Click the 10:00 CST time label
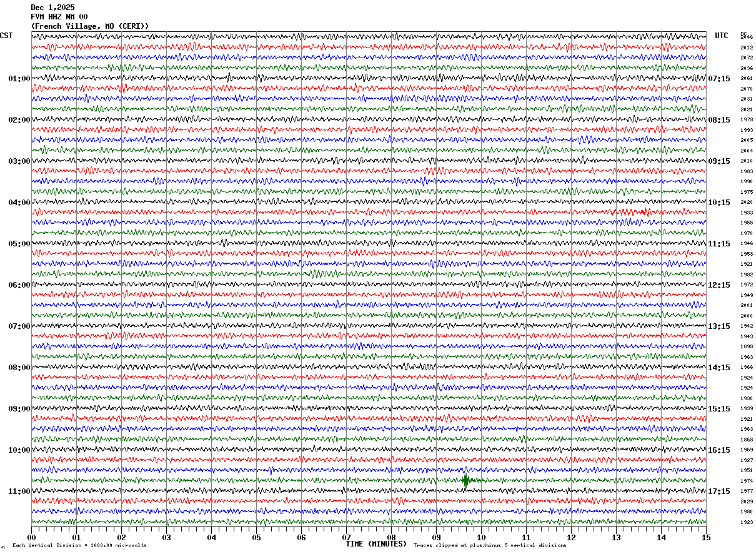756x554 pixels. 19,450
